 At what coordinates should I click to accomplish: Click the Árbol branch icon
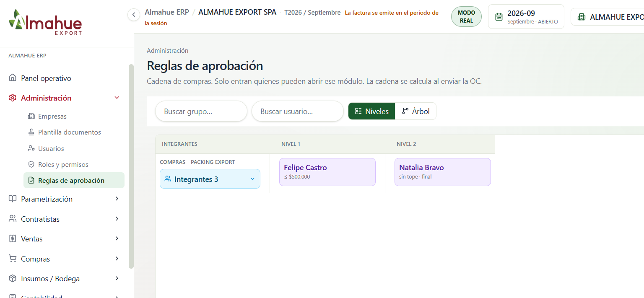tap(405, 111)
